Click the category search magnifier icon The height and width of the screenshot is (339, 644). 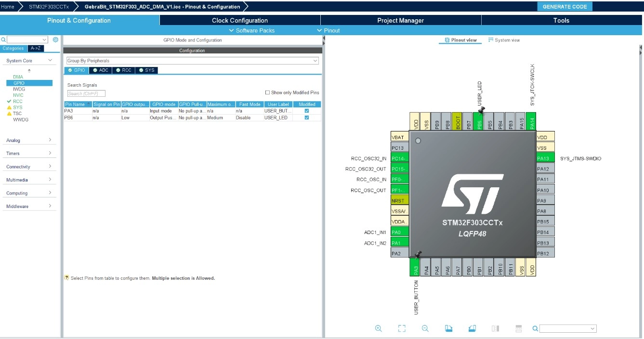(3, 40)
